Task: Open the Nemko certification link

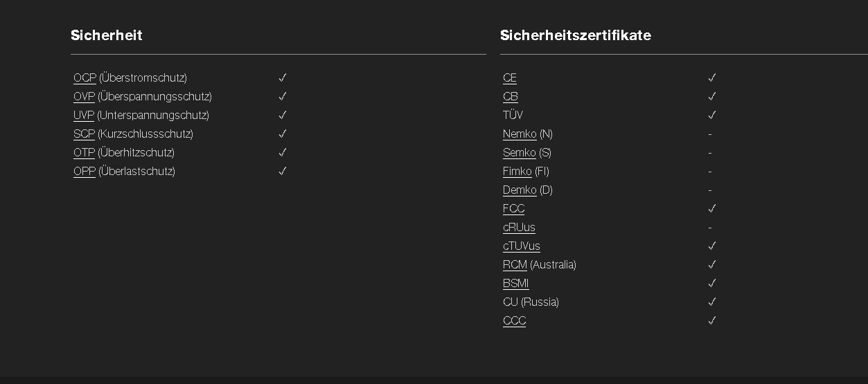Action: [520, 134]
